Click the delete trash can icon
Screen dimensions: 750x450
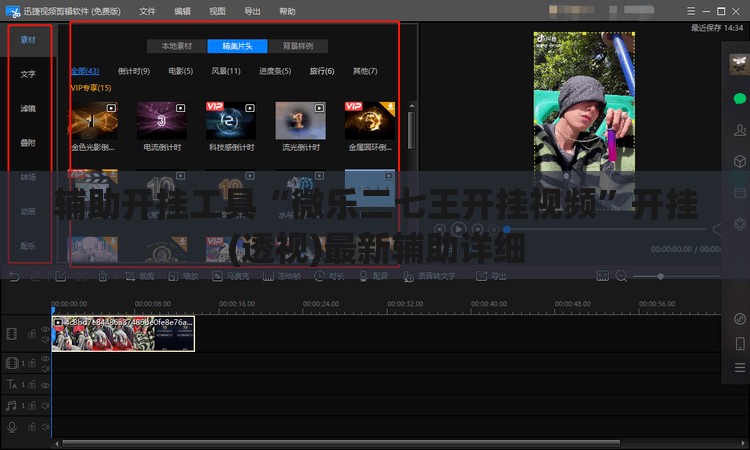point(102,276)
